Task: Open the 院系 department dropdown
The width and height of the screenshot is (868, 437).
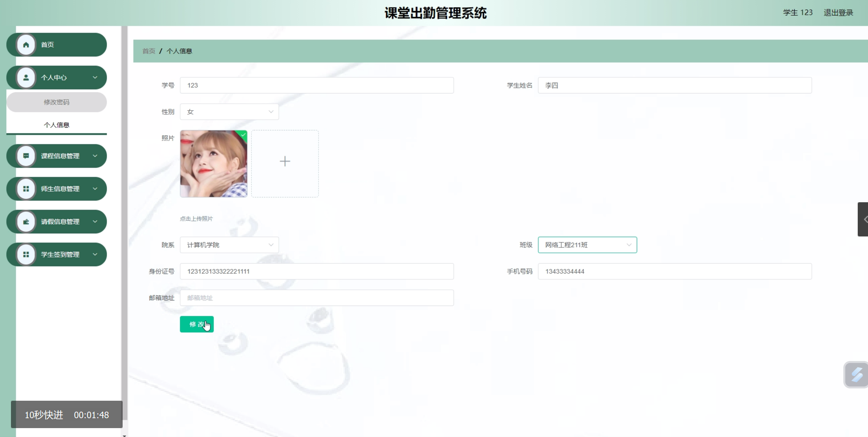Action: 229,245
